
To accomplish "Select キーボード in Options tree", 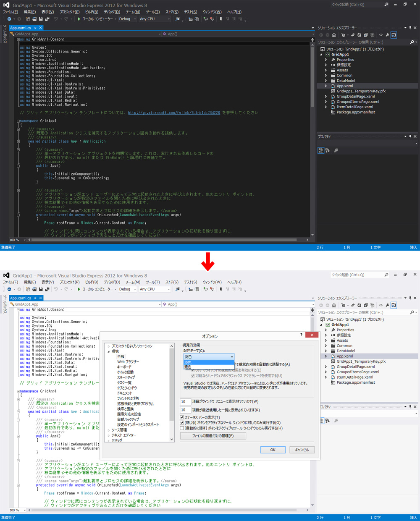I will (x=124, y=367).
